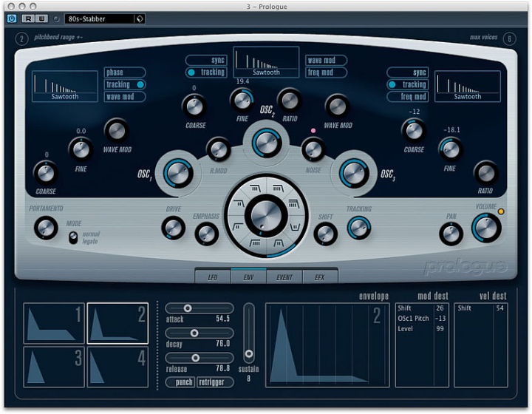Switch to the LFO tab
Viewport: 532px width, 414px height.
pos(213,277)
